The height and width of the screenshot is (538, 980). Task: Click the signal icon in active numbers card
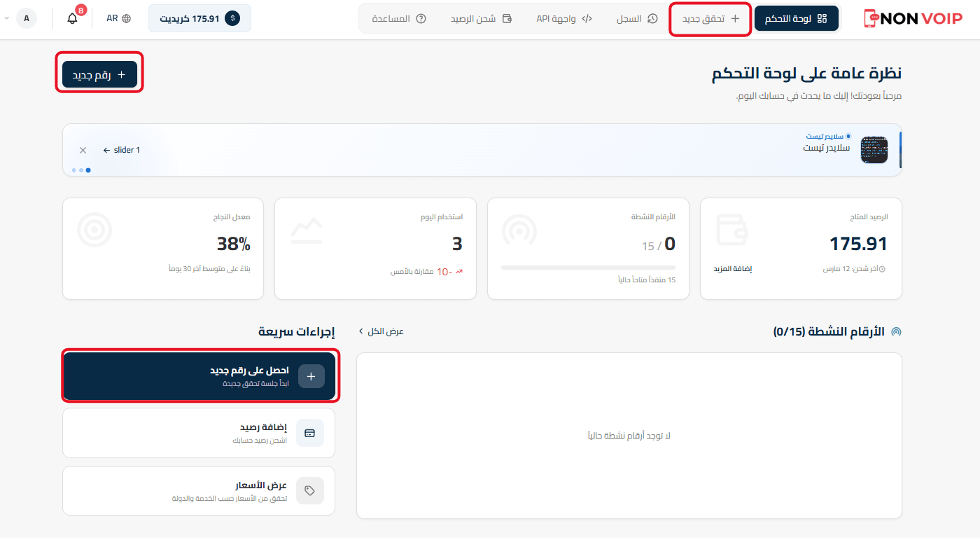[x=519, y=230]
